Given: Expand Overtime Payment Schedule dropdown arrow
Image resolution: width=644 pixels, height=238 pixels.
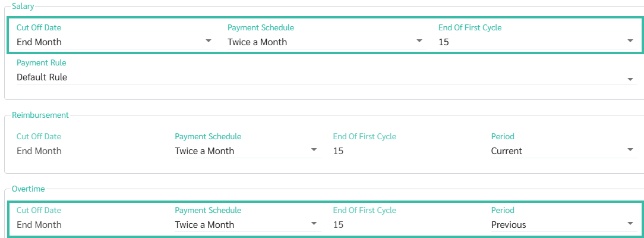Looking at the screenshot, I should click(314, 224).
